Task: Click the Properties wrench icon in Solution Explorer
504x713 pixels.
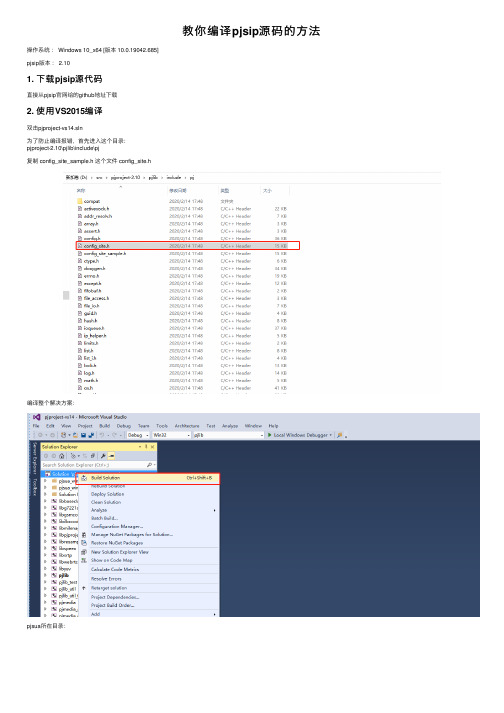Action: (x=103, y=456)
